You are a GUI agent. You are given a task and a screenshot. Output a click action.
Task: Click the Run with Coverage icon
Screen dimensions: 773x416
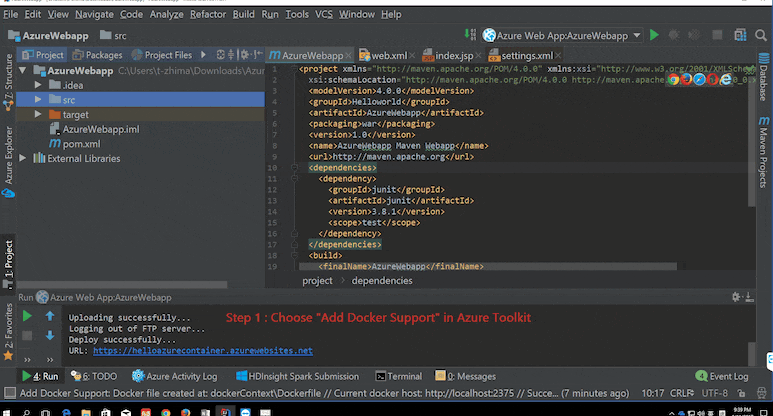pyautogui.click(x=694, y=35)
